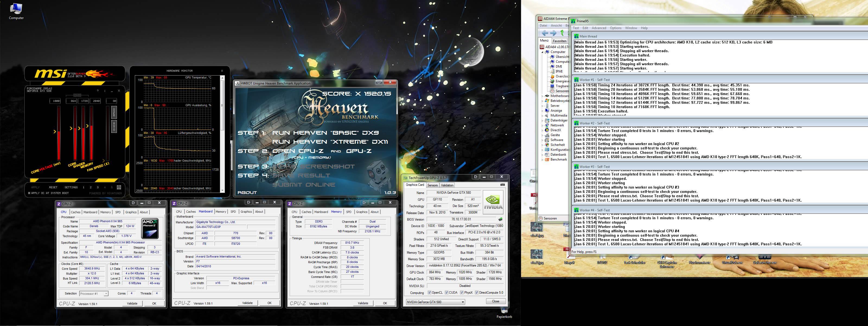Viewport: 868px width, 326px height.
Task: Click Run Heaven "Xtreme" DX11
Action: [330, 142]
